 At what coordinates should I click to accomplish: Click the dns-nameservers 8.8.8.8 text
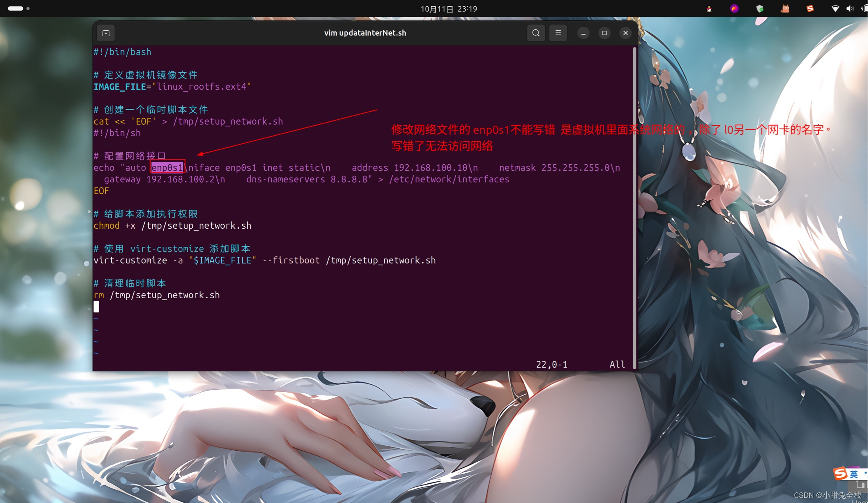coord(306,180)
